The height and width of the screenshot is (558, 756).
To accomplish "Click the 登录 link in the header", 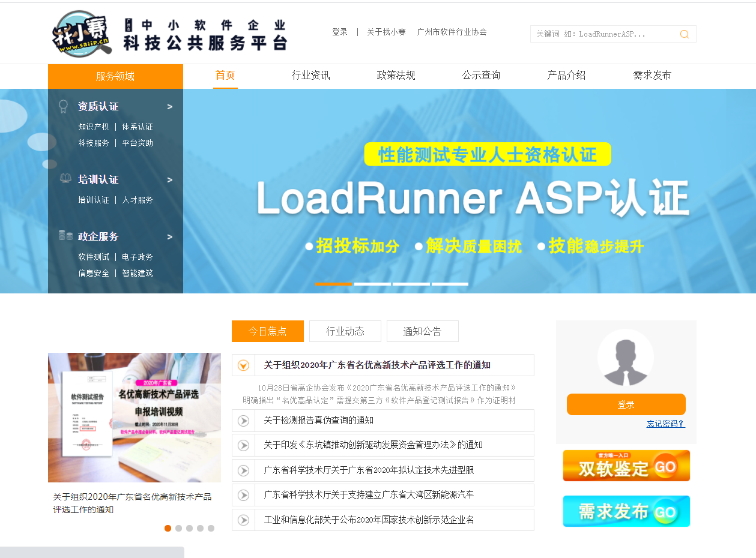I will [x=340, y=32].
